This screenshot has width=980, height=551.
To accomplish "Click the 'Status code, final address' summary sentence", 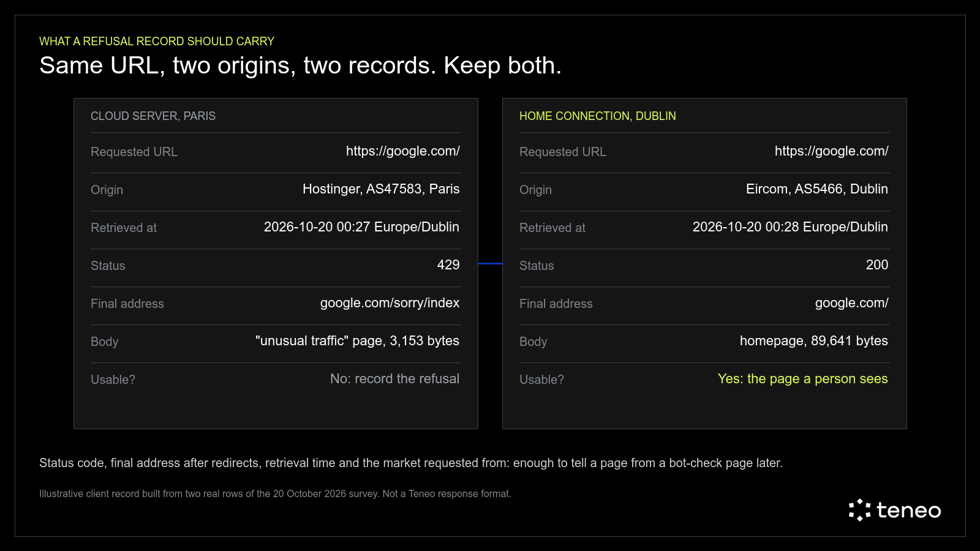I will point(411,463).
